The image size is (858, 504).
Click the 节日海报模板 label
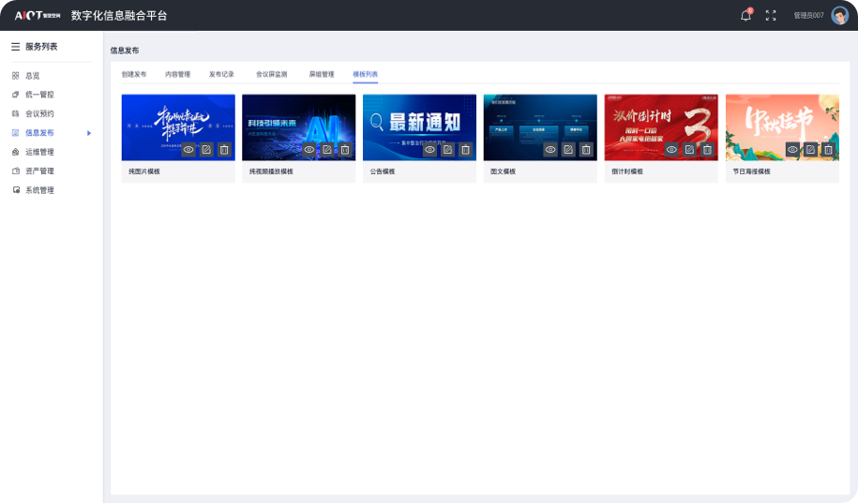pyautogui.click(x=752, y=171)
